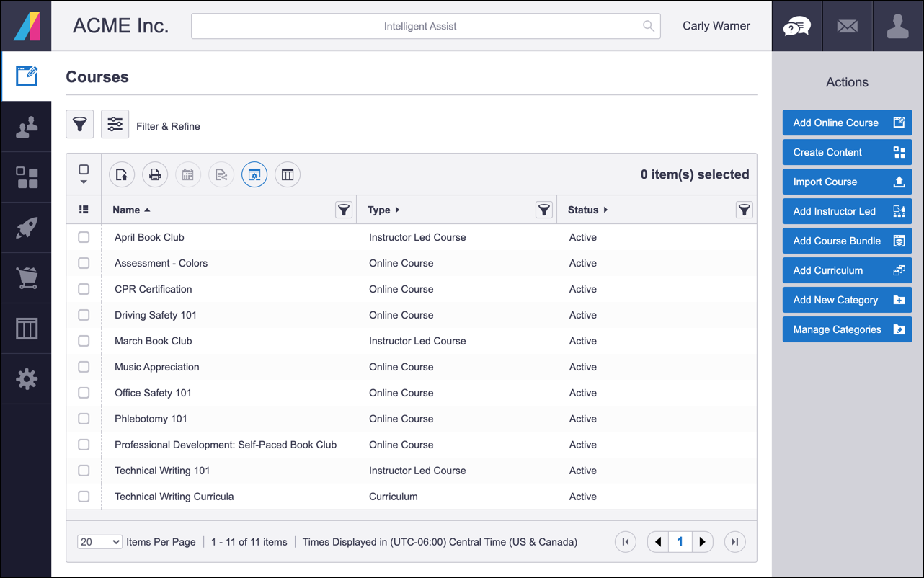Click the Import Course button
Viewport: 924px width, 578px height.
847,182
